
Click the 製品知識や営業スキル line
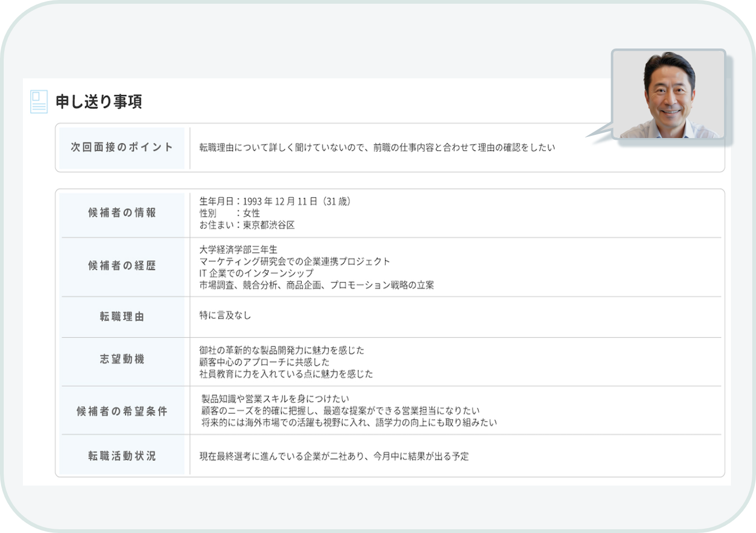coord(275,399)
